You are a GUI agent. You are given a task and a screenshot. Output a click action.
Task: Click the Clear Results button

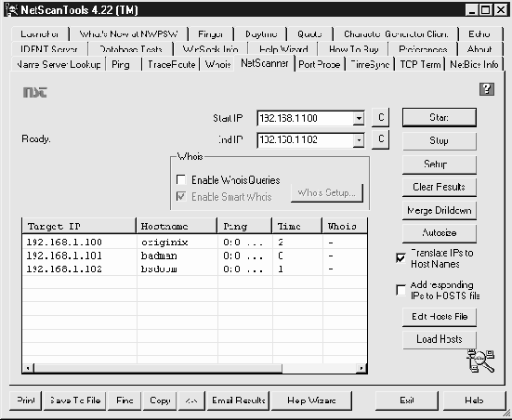point(440,187)
